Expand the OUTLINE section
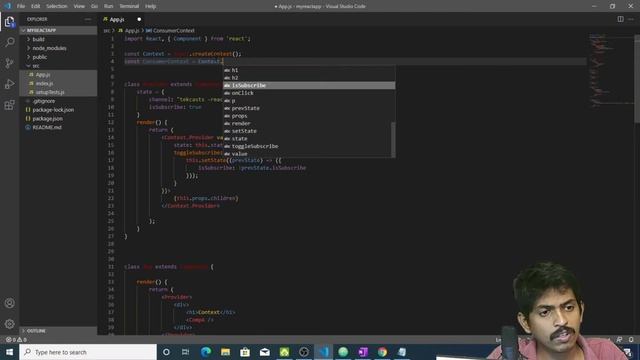 tap(58, 331)
